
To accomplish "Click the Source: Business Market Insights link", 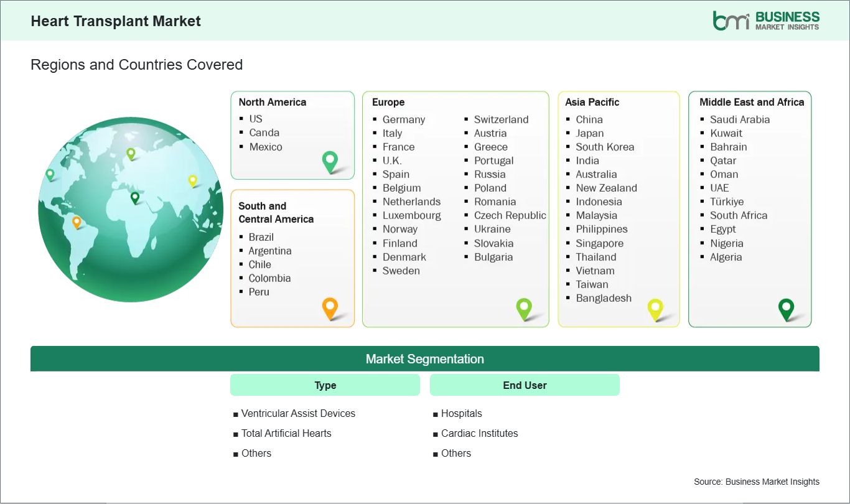I will point(756,482).
